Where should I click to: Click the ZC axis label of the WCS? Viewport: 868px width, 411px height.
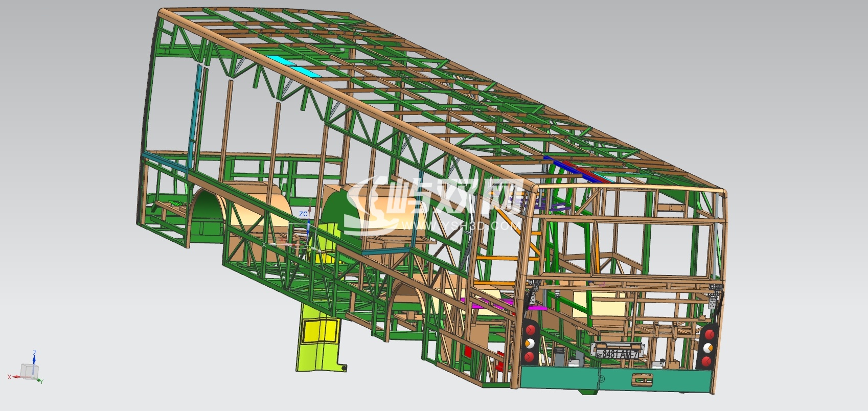(x=303, y=214)
